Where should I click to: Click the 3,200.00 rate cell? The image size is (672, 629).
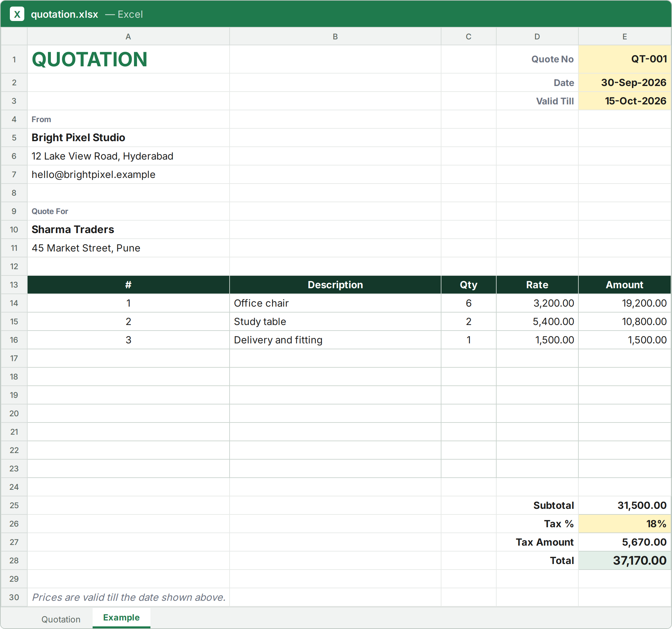point(537,303)
